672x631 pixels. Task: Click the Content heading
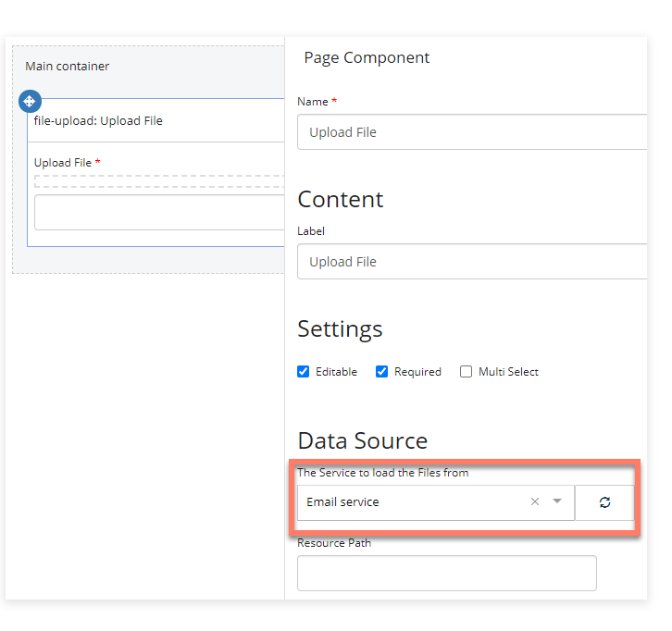[341, 200]
